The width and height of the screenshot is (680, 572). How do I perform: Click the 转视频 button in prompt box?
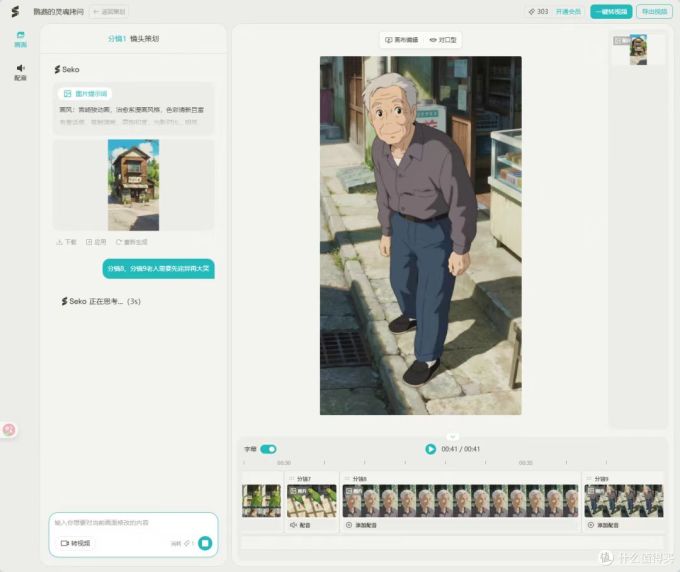click(x=75, y=543)
